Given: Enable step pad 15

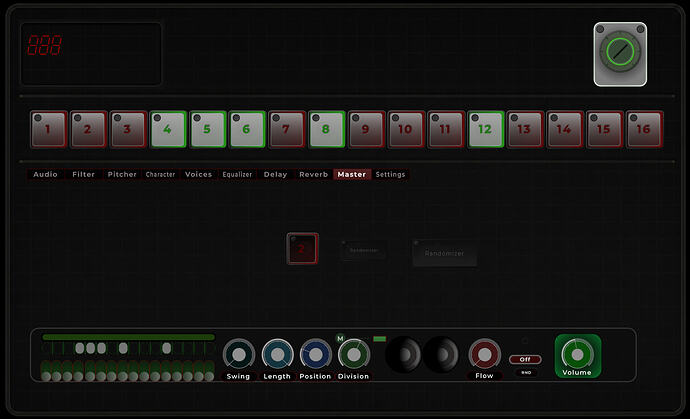Looking at the screenshot, I should pos(605,129).
